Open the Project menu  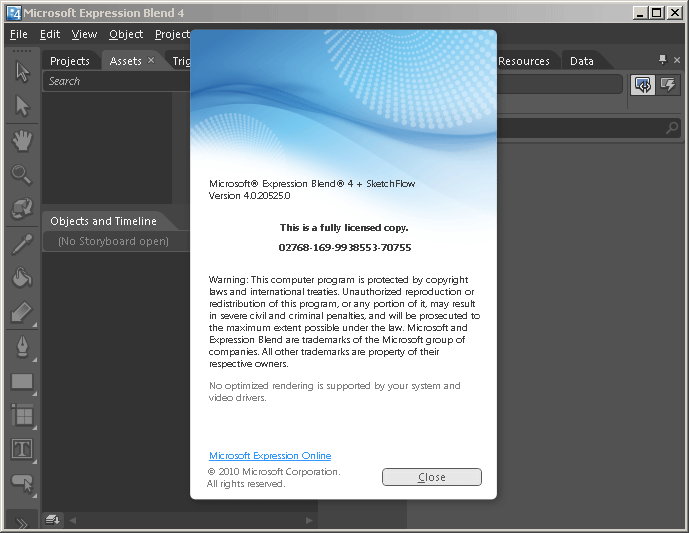(172, 34)
